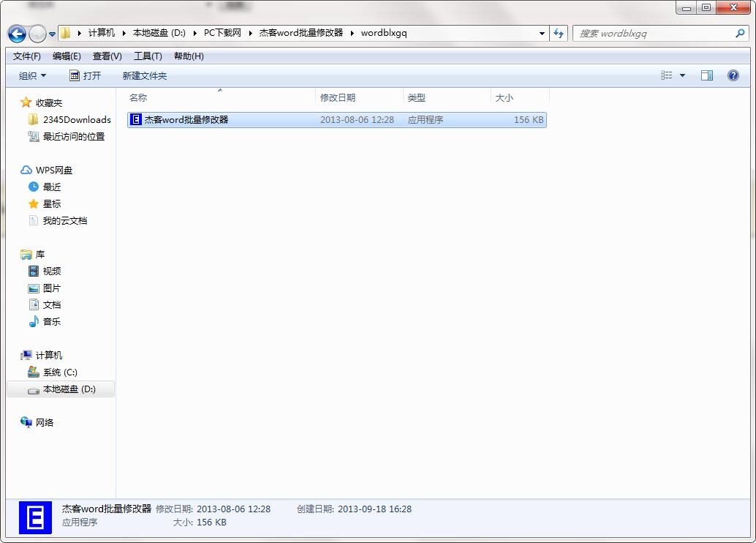Click the 打开 toolbar button
Screen dimensions: 756x543
[x=86, y=76]
